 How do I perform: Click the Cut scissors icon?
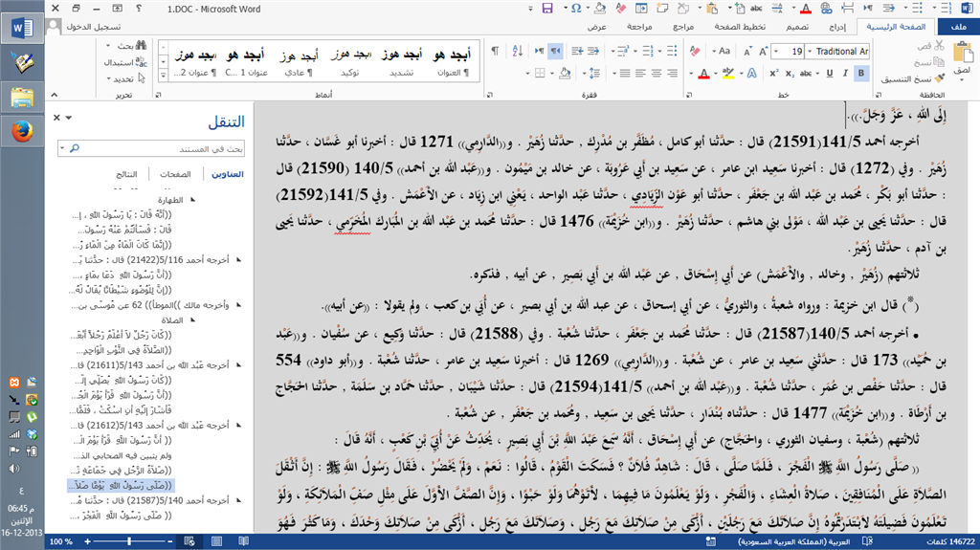tap(939, 46)
